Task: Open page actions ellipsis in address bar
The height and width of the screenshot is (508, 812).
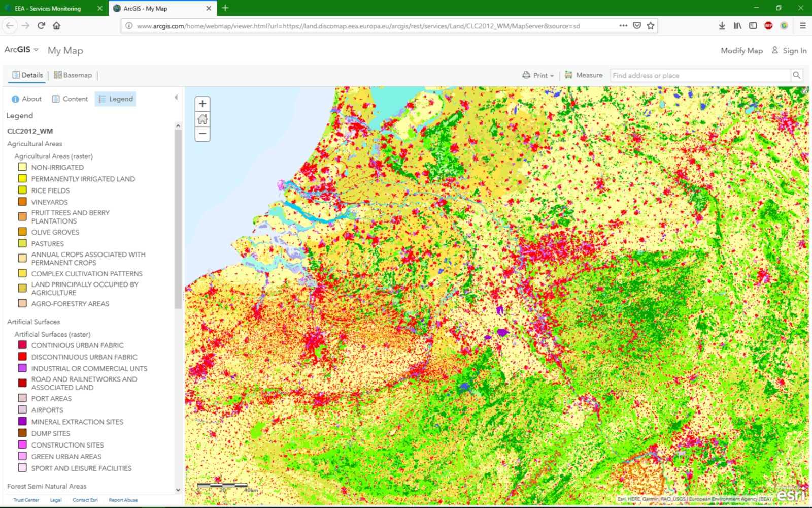Action: coord(623,26)
